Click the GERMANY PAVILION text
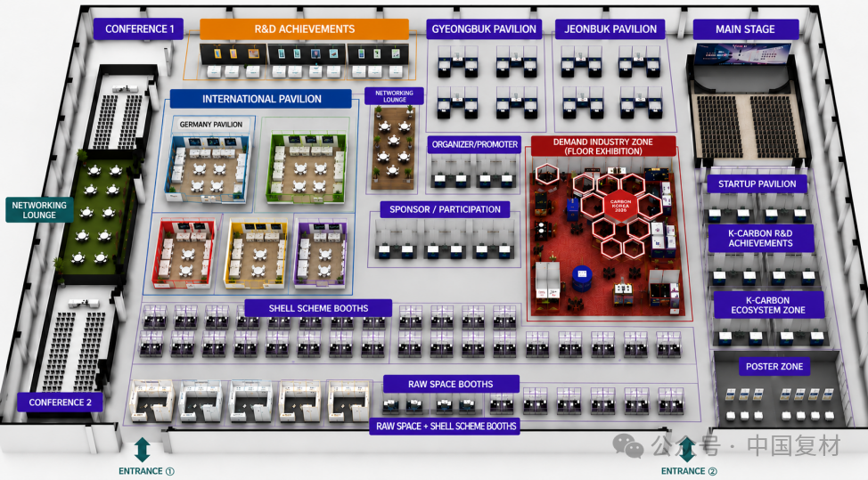This screenshot has height=480, width=868. 211,125
